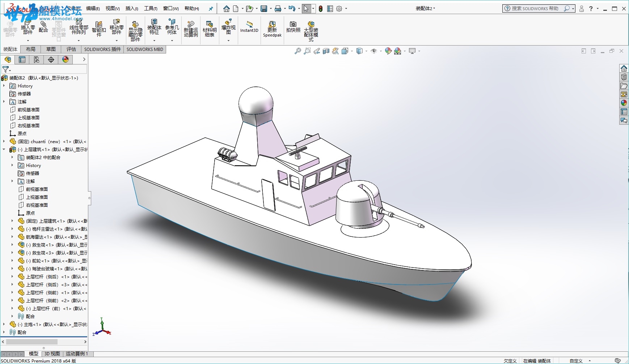Screen dimensions: 629x364
Task: Click the Take Snapshot (拍快照) tool
Action: tap(293, 27)
